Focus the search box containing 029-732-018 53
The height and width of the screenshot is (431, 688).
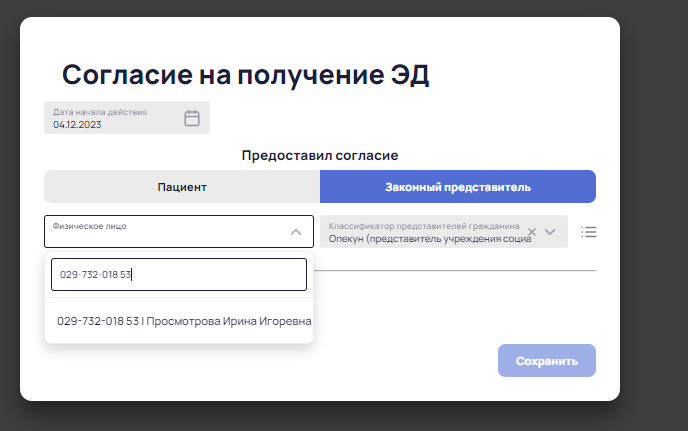[179, 274]
